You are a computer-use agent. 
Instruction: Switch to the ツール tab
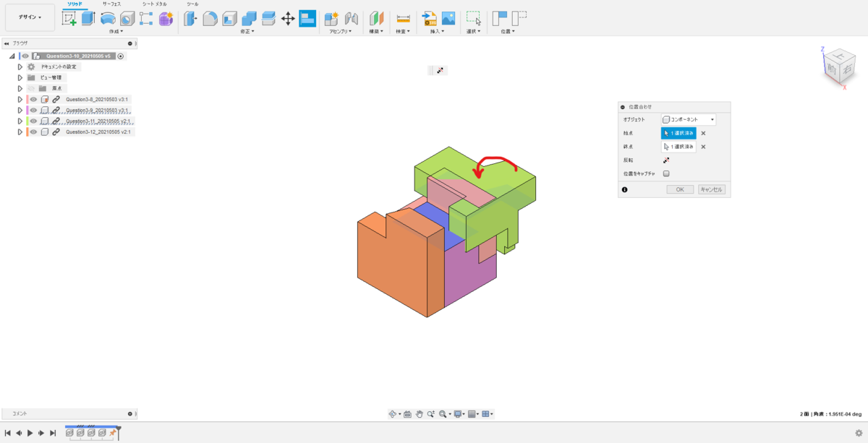pyautogui.click(x=192, y=4)
